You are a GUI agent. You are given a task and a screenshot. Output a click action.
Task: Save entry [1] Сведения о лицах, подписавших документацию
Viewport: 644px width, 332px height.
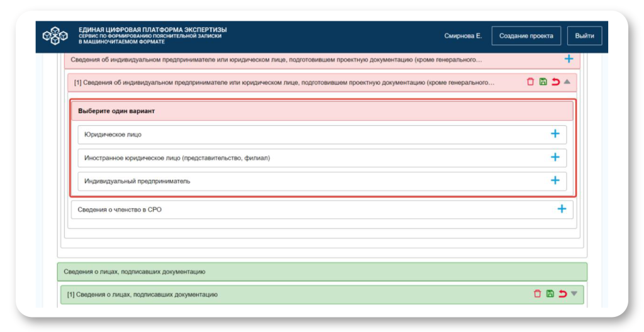click(x=550, y=294)
